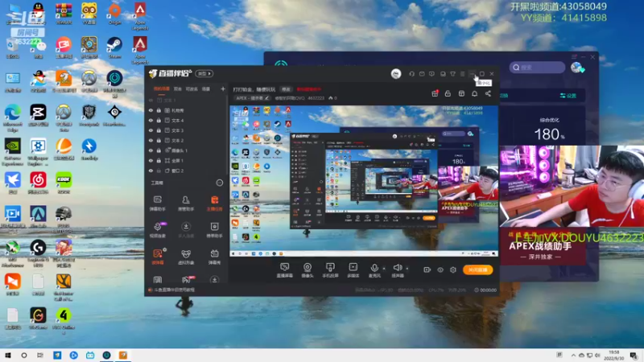The height and width of the screenshot is (362, 644).
Task: Open the notification bell icon above preview
Action: (x=474, y=93)
